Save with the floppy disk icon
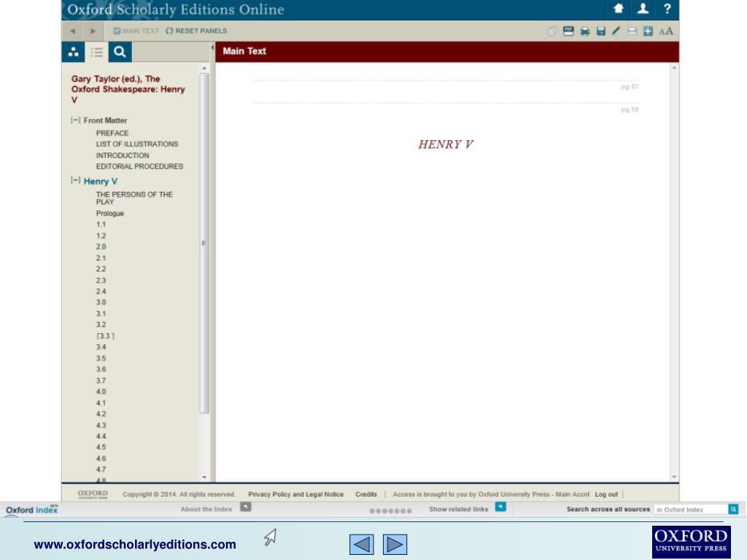 point(601,31)
